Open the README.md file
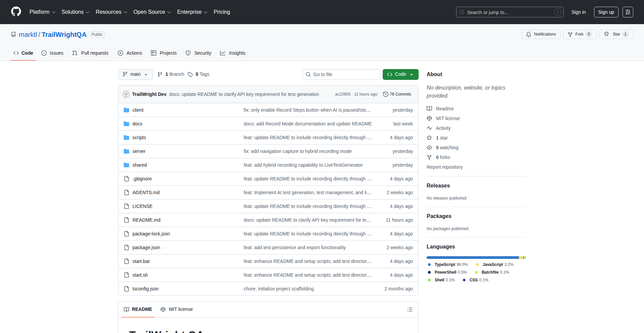 [146, 220]
